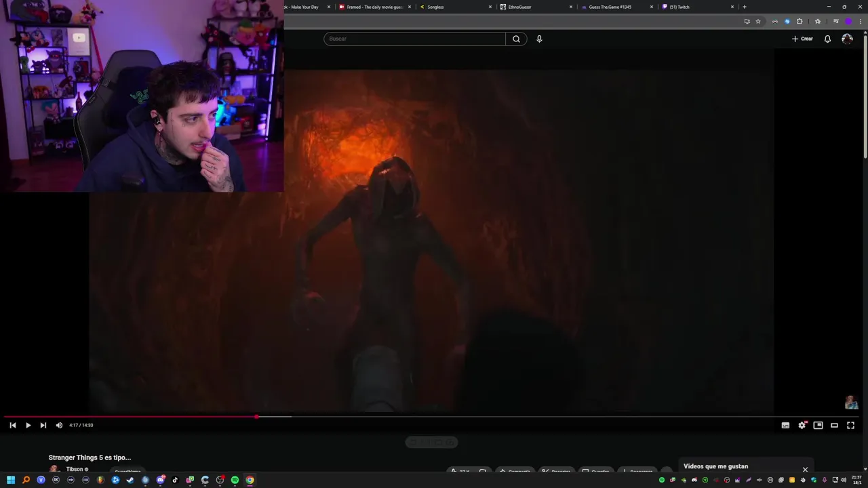Open Tibson channel link

coord(74,469)
